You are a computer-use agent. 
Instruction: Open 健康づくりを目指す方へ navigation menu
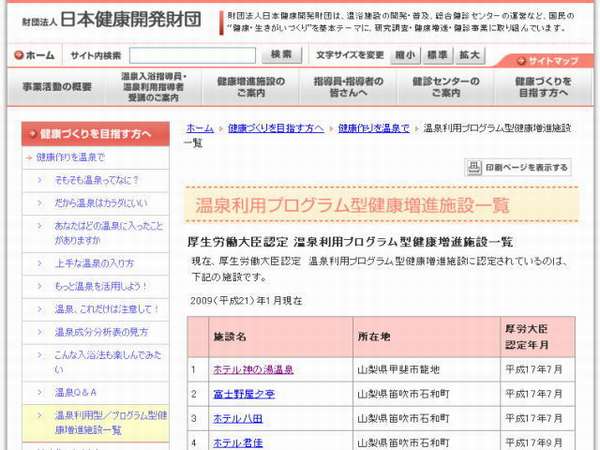pyautogui.click(x=543, y=87)
